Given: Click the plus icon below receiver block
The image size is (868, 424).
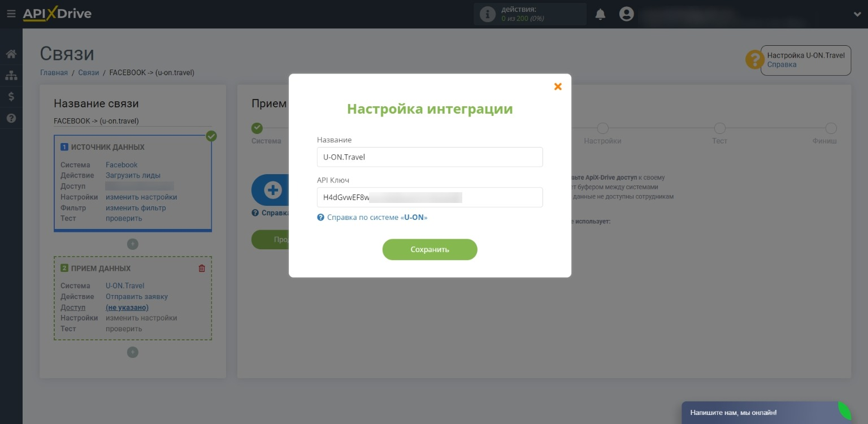Looking at the screenshot, I should [132, 352].
